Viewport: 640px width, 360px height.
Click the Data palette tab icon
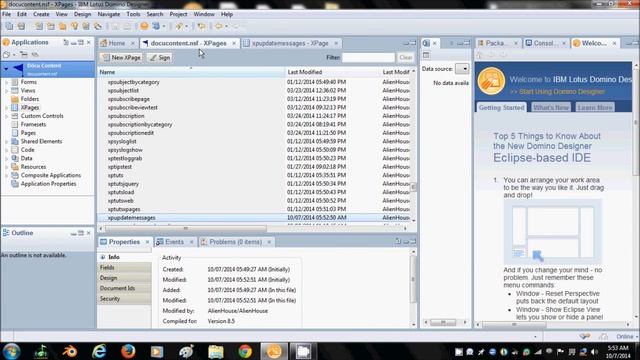427,43
